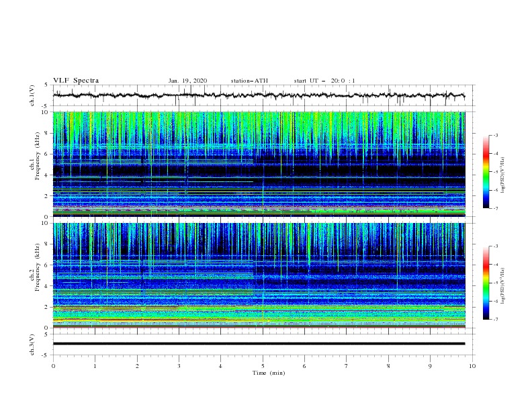
Task: Click inside the ch.2 spectrogram panel
Action: click(259, 275)
